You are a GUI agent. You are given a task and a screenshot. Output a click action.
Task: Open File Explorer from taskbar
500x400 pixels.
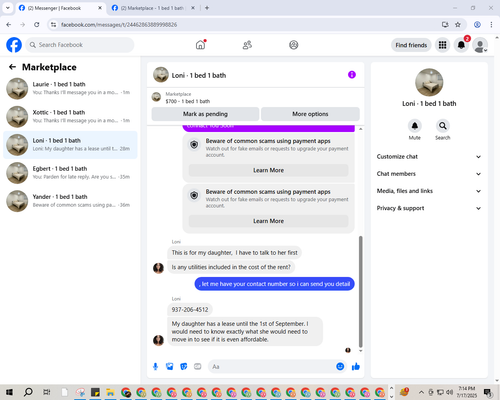[110, 392]
